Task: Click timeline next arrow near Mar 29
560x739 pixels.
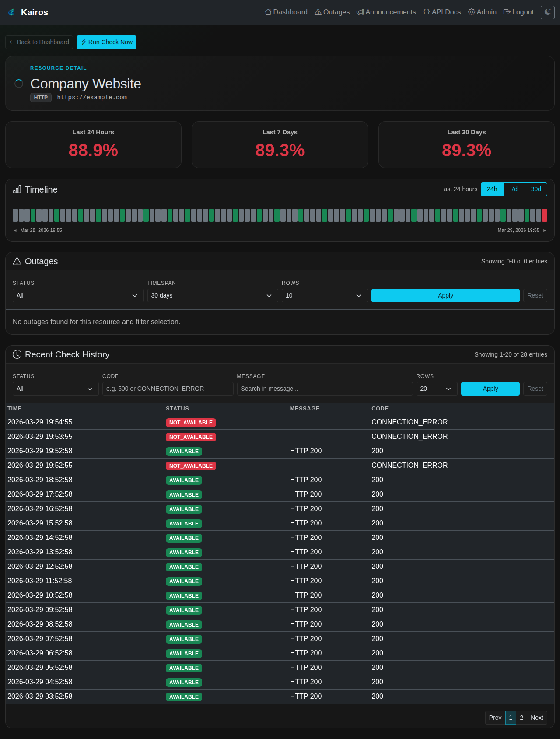Action: pyautogui.click(x=545, y=231)
